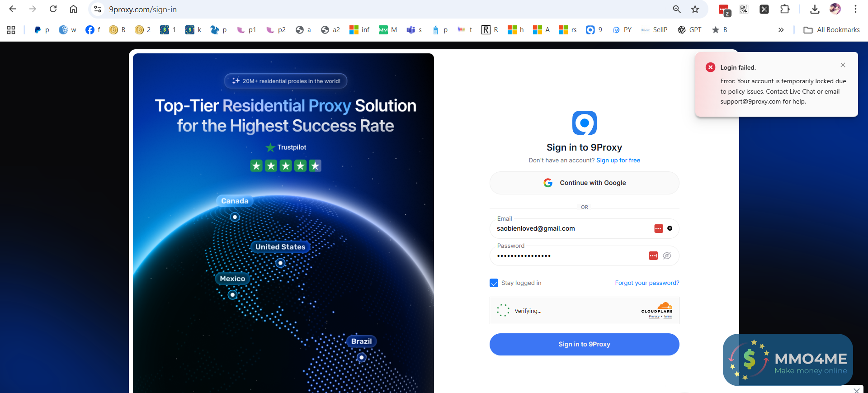The height and width of the screenshot is (393, 868).
Task: Open the globe bookmark labeled 'a'
Action: (303, 30)
